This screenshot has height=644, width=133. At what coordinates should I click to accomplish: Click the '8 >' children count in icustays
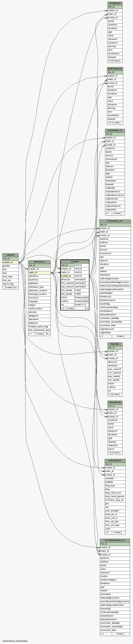(x=82, y=308)
